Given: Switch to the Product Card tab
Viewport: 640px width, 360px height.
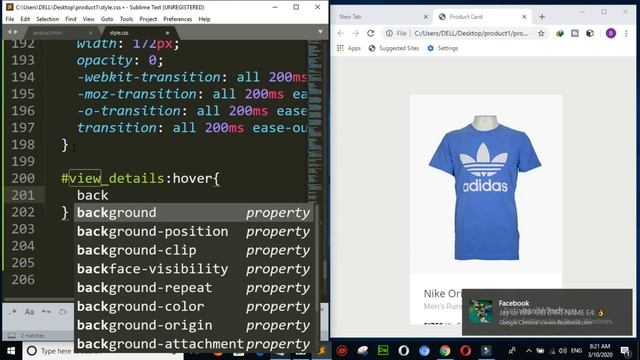Looking at the screenshot, I should pos(482,17).
